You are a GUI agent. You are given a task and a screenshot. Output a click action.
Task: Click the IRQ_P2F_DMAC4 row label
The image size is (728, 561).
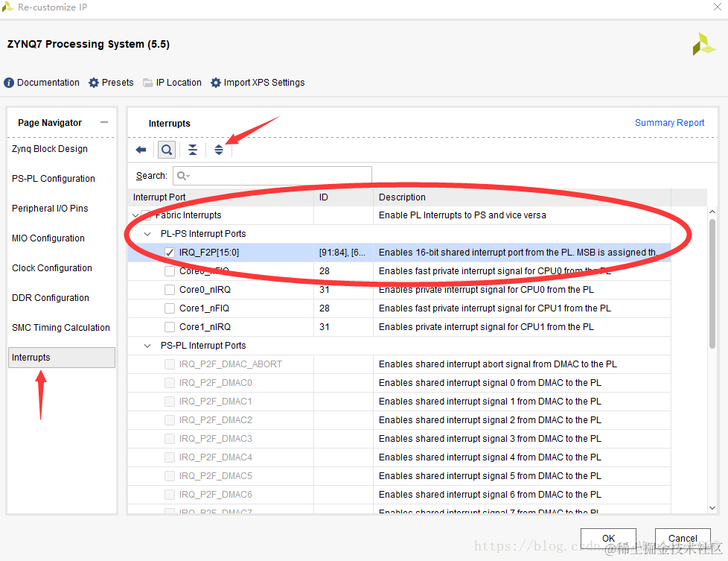pos(215,457)
